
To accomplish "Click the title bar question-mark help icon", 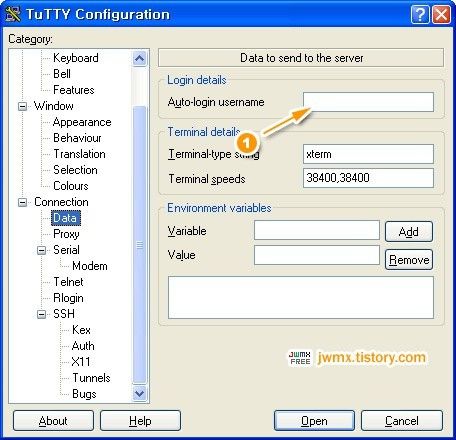I will coord(420,15).
